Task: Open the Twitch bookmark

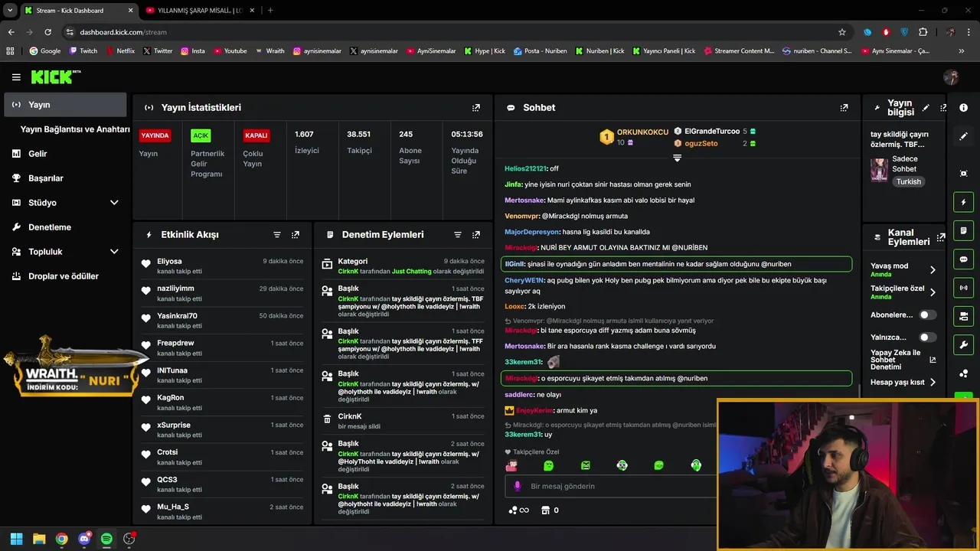Action: [83, 51]
